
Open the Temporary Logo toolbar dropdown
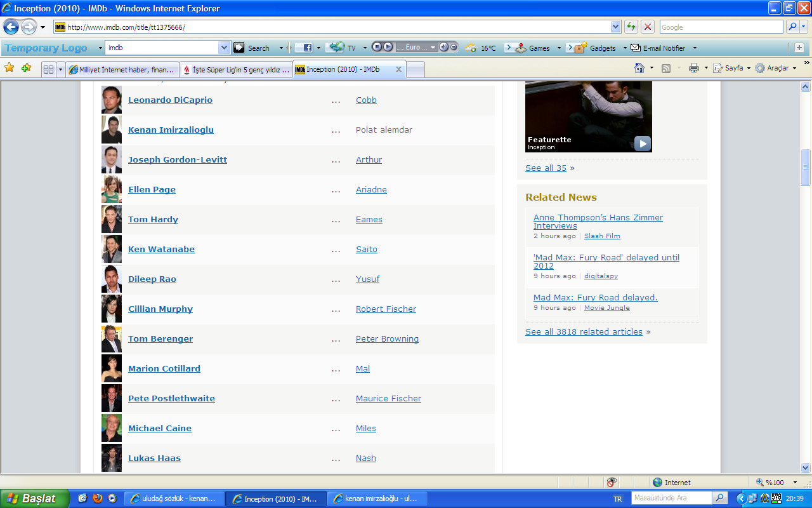pos(100,48)
